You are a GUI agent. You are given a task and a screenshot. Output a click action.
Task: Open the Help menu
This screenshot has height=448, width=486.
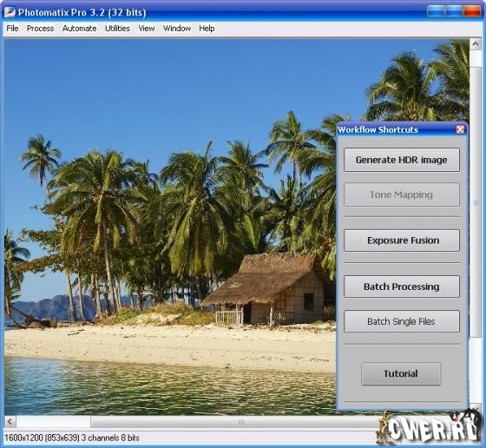click(x=207, y=29)
